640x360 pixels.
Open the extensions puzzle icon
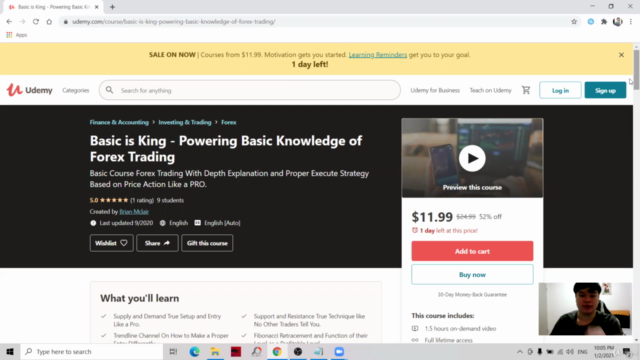coord(604,22)
